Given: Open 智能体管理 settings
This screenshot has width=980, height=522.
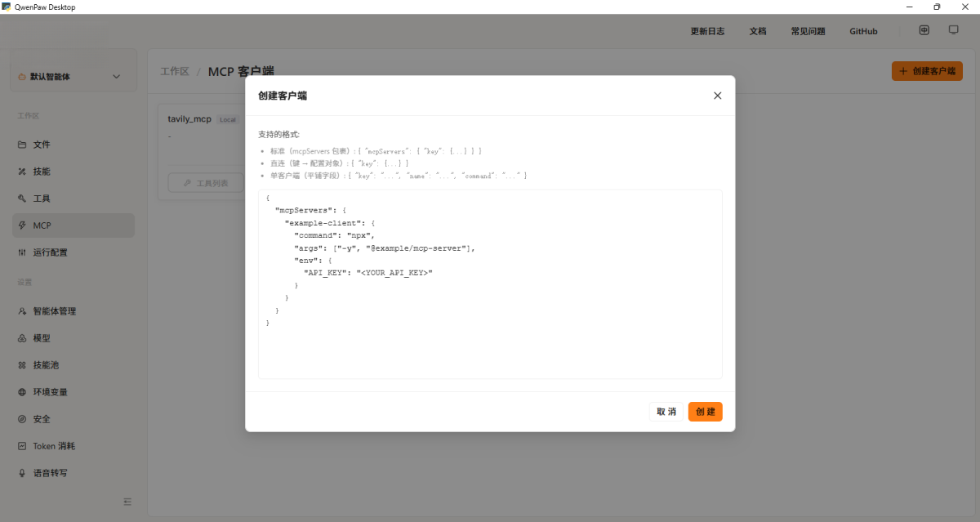Looking at the screenshot, I should click(x=73, y=311).
